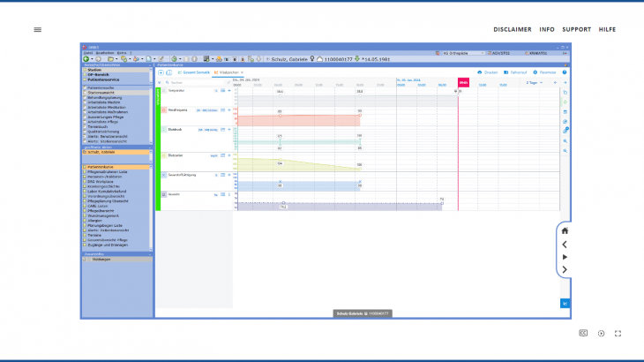Screen dimensions: 644x362
Task: Toggle the red Herzfrequenz row color box
Action: (x=163, y=109)
